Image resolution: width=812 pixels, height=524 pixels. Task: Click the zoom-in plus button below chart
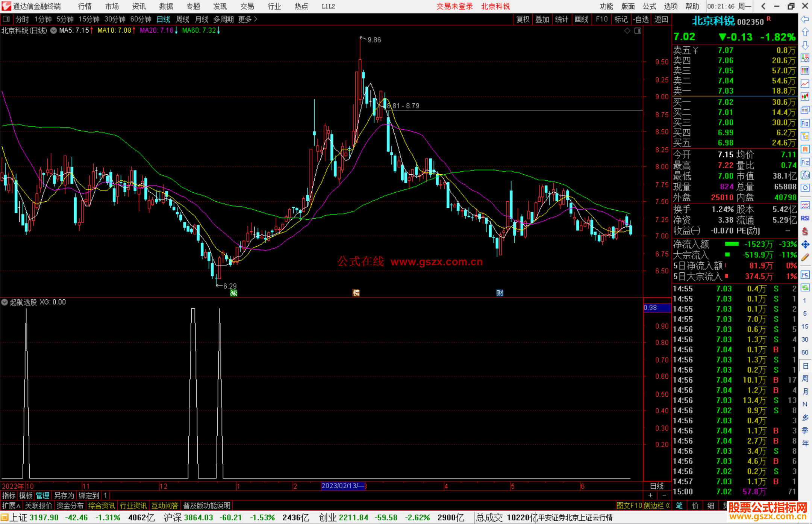tap(650, 495)
